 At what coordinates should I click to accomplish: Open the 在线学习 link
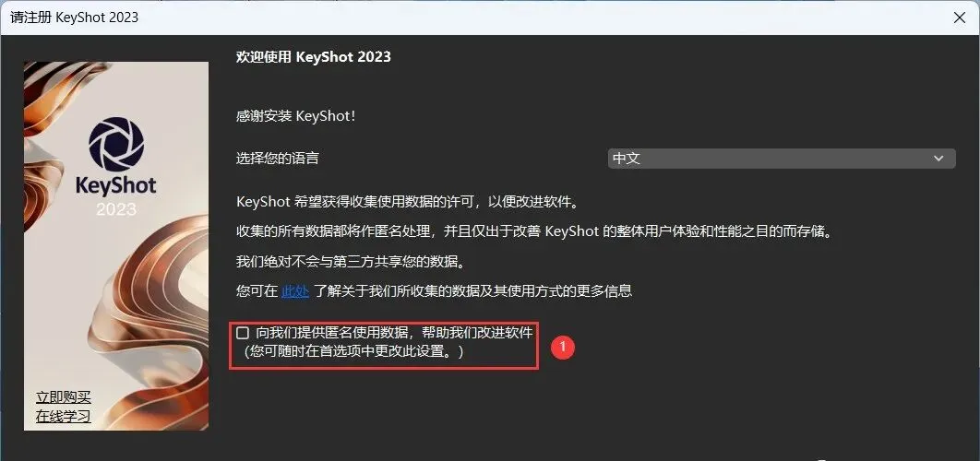pyautogui.click(x=63, y=417)
